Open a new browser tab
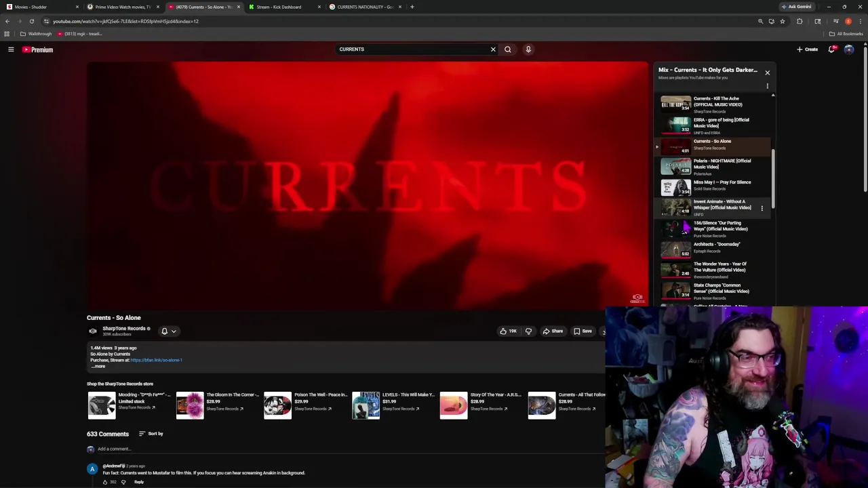Viewport: 868px width, 488px height. (412, 7)
